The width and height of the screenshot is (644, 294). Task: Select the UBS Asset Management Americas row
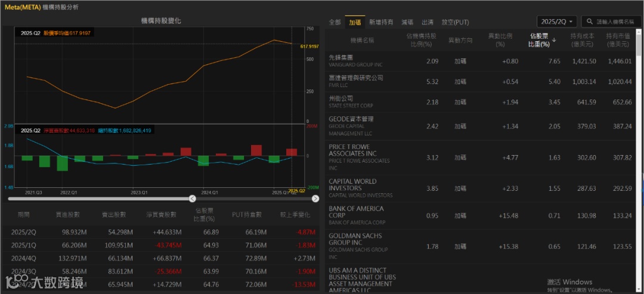click(x=481, y=278)
